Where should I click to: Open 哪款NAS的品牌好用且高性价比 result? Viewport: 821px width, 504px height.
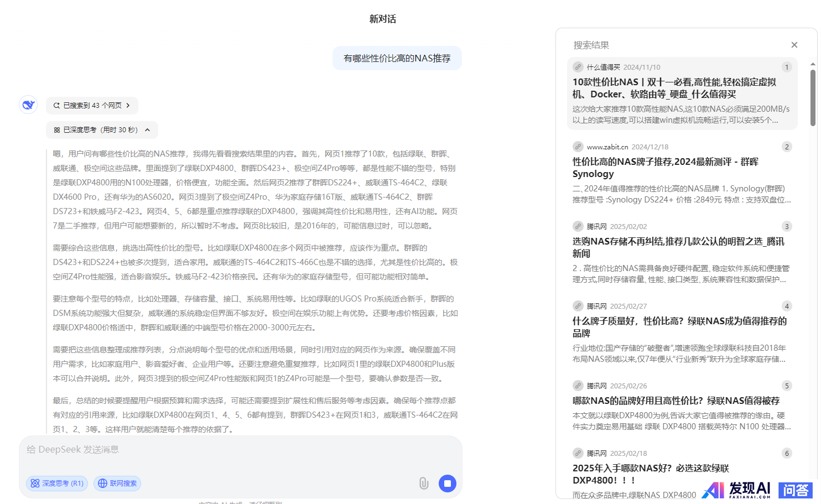675,401
